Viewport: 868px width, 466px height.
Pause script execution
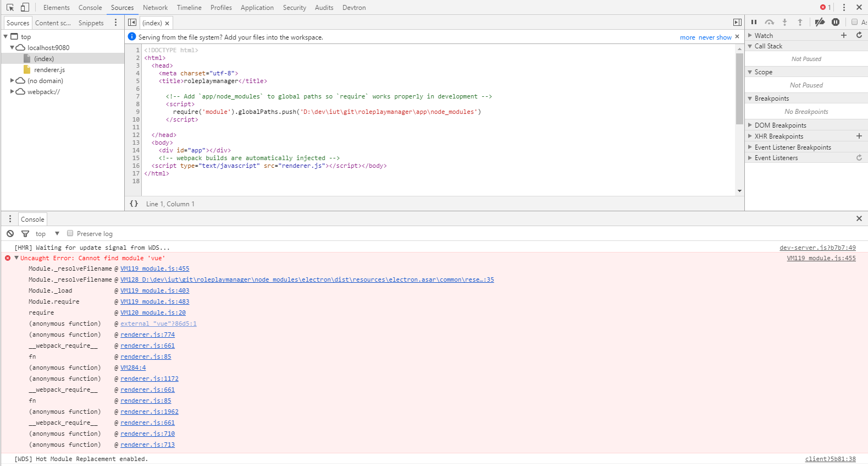point(754,23)
